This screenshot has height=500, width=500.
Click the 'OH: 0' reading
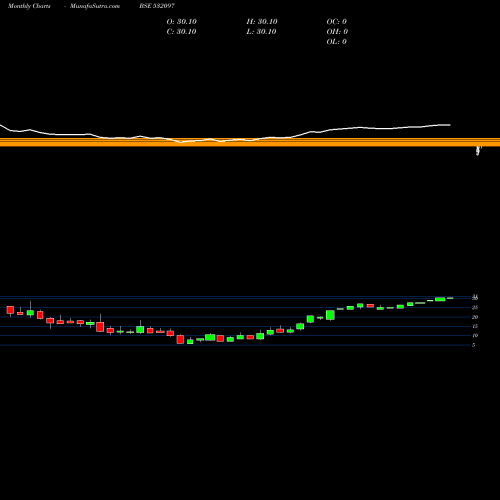click(x=337, y=32)
